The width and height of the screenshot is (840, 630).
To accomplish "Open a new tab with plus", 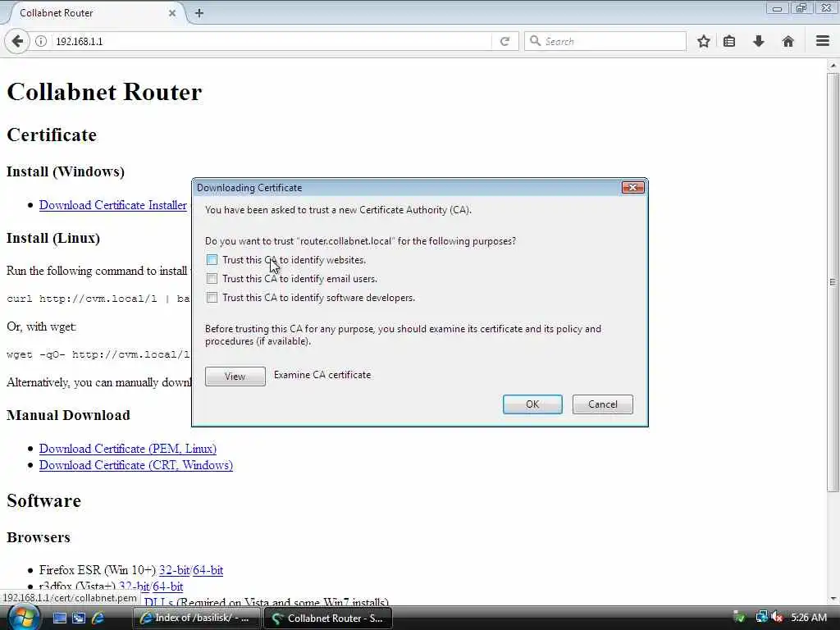I will click(x=199, y=13).
